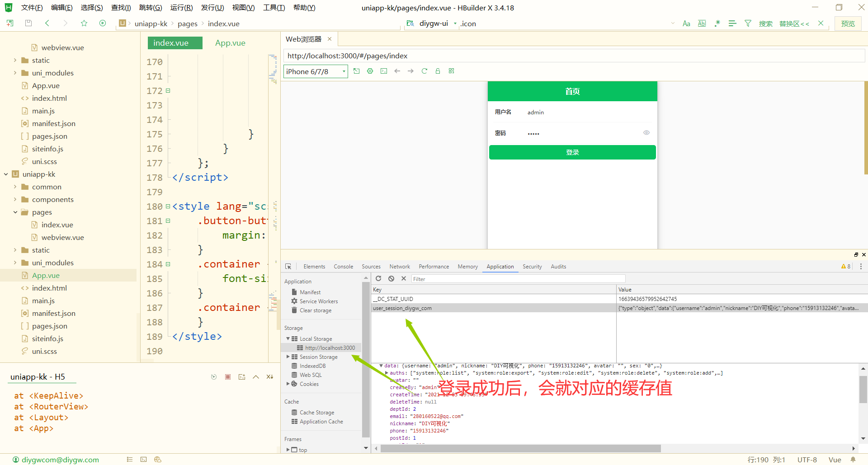Close the search bar with X
868x465 pixels.
pos(821,23)
